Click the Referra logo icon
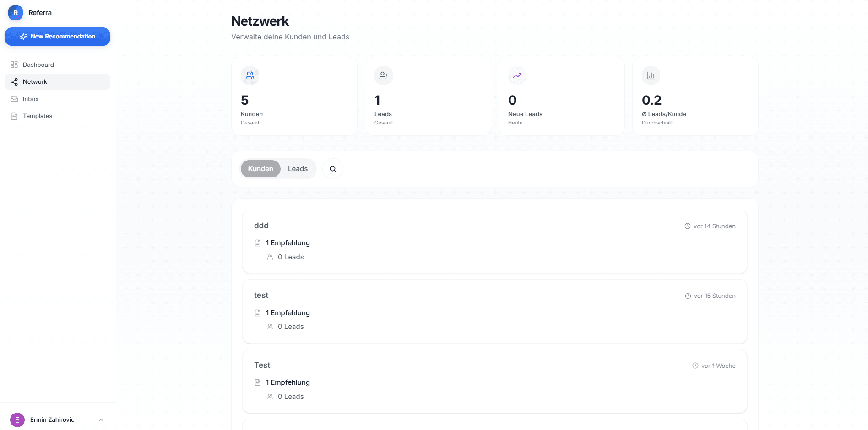The width and height of the screenshot is (868, 430). point(16,13)
